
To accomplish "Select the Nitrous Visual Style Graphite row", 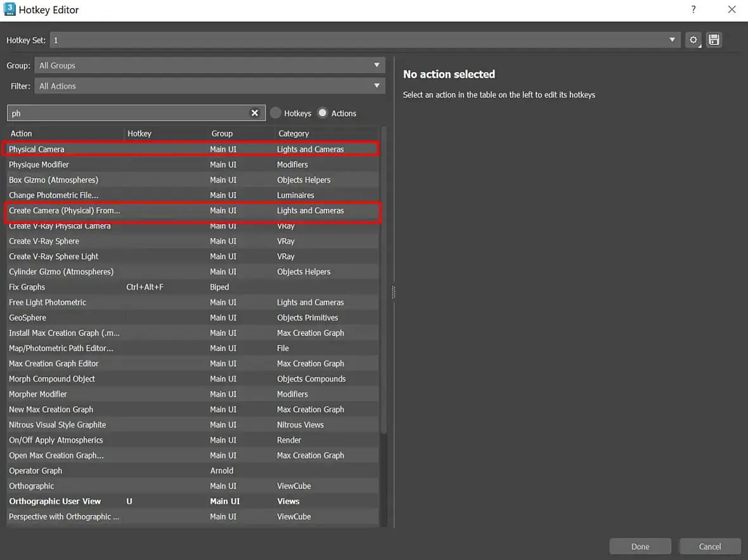I will 193,424.
